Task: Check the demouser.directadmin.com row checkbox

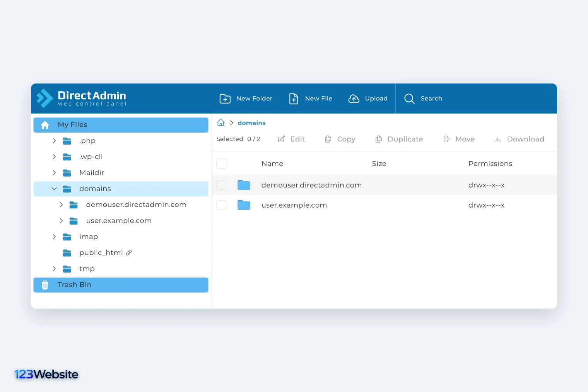Action: point(221,185)
